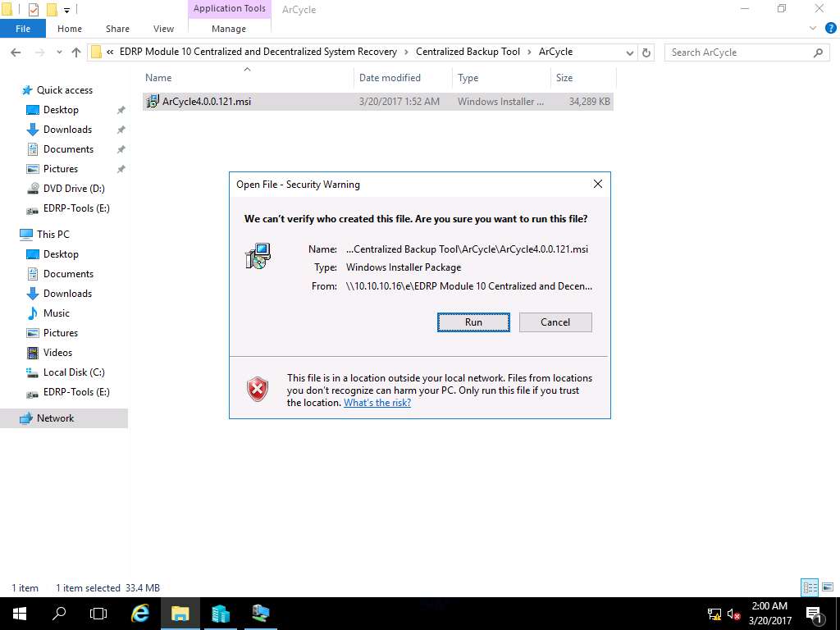Open the "What's the risk?" link
The image size is (840, 630).
pyautogui.click(x=377, y=402)
